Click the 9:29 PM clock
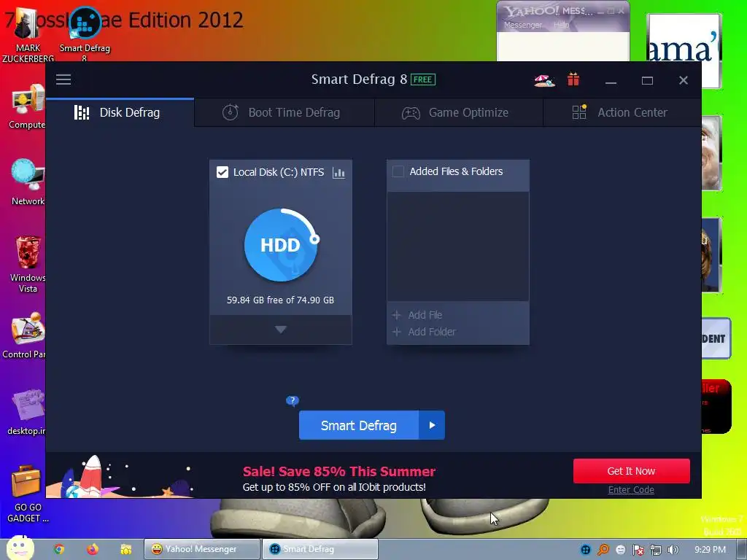Screen dimensions: 747x560 pyautogui.click(x=710, y=550)
